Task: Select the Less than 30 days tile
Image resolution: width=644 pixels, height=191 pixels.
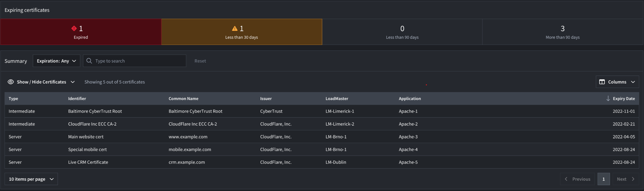Action: click(x=241, y=32)
